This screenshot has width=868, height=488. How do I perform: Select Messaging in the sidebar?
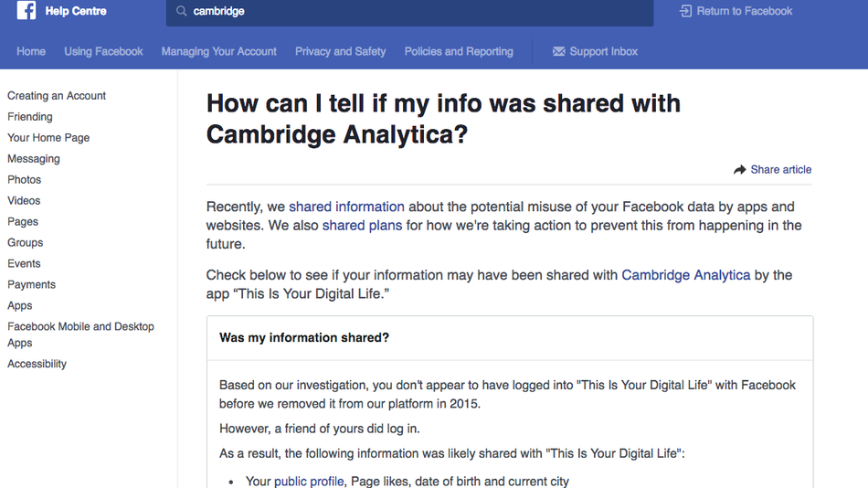(34, 159)
